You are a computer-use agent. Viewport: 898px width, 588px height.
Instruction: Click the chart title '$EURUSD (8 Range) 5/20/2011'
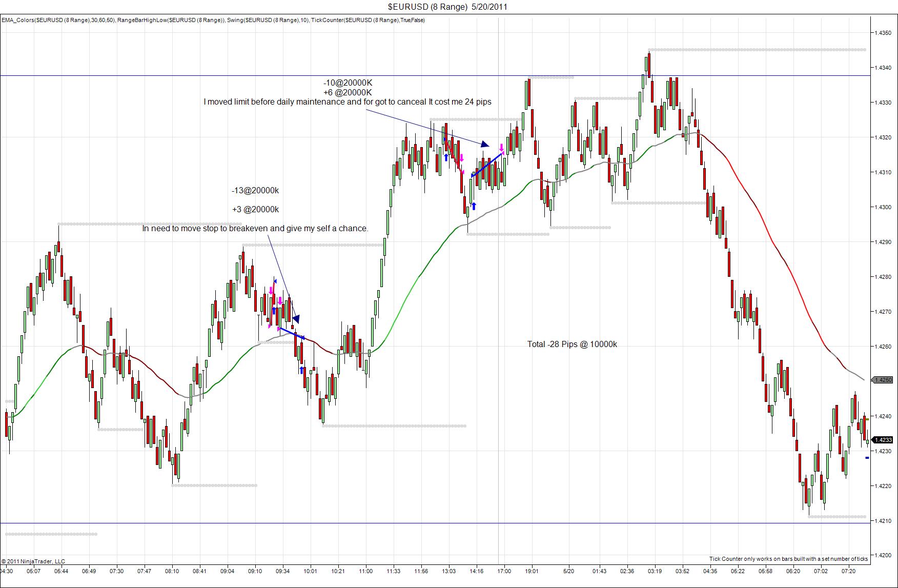tap(447, 7)
